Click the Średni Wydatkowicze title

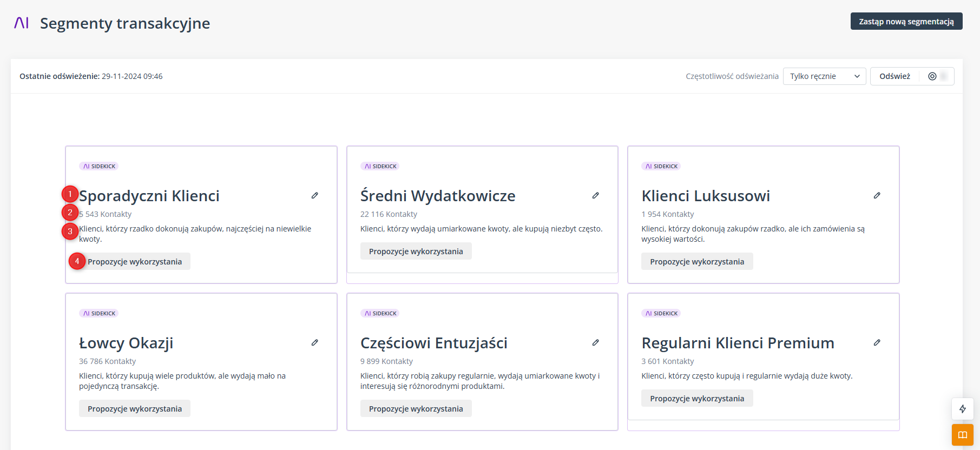pos(438,196)
